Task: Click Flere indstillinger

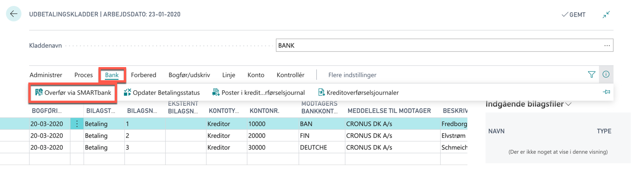Action: [x=352, y=75]
